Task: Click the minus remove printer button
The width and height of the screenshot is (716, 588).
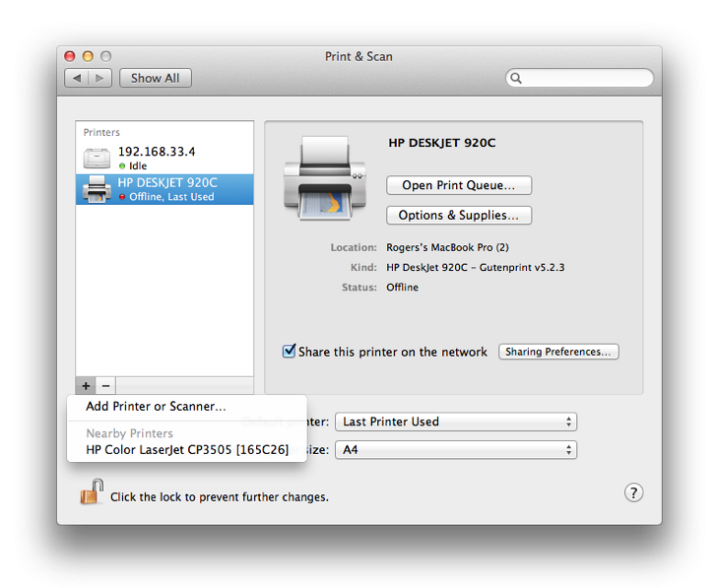Action: [106, 386]
